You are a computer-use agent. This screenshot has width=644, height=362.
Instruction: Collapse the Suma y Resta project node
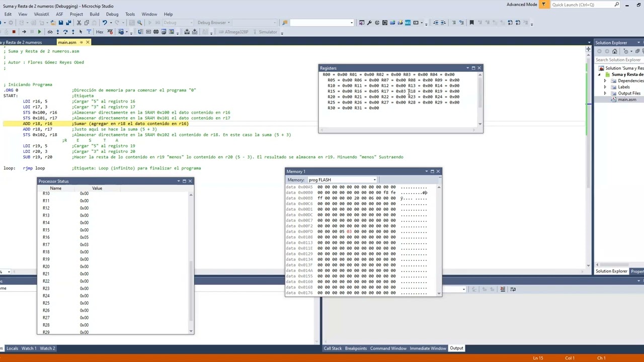599,74
